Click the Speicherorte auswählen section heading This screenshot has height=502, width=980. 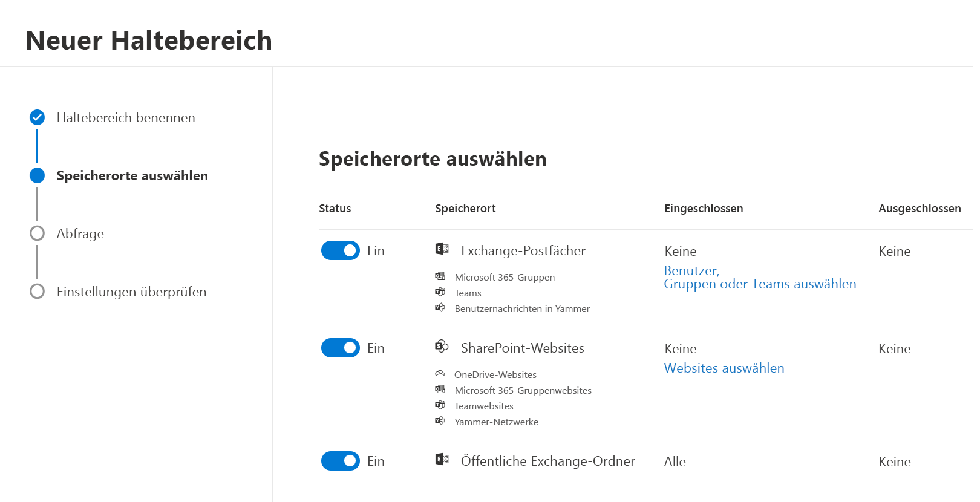click(433, 158)
